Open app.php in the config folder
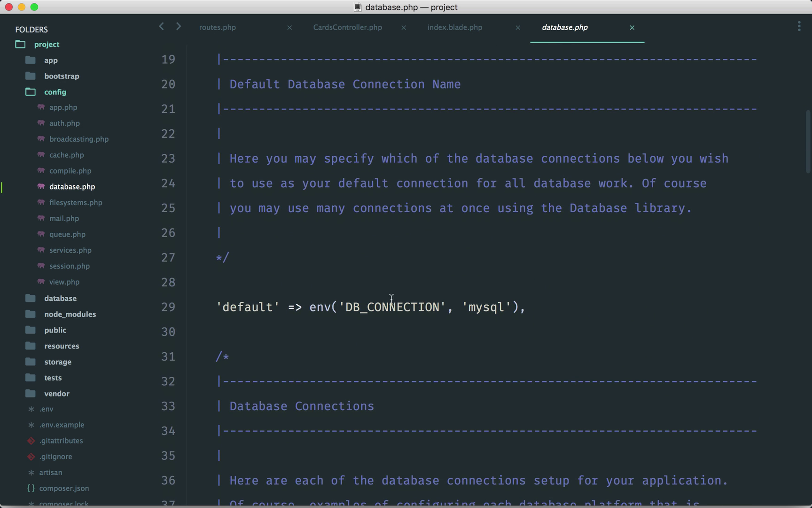This screenshot has width=812, height=508. [x=63, y=107]
